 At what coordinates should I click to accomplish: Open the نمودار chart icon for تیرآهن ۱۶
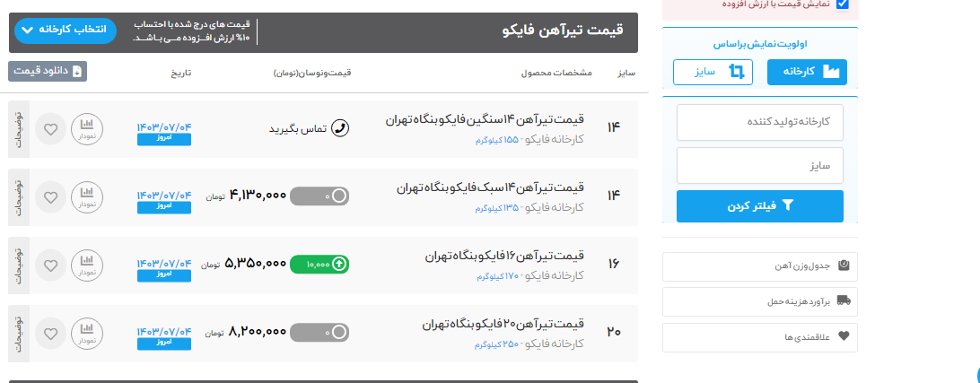click(x=87, y=265)
